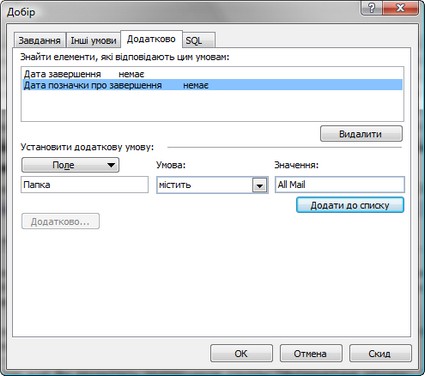The height and width of the screenshot is (376, 425).
Task: Click the help question mark icon
Action: pos(372,8)
